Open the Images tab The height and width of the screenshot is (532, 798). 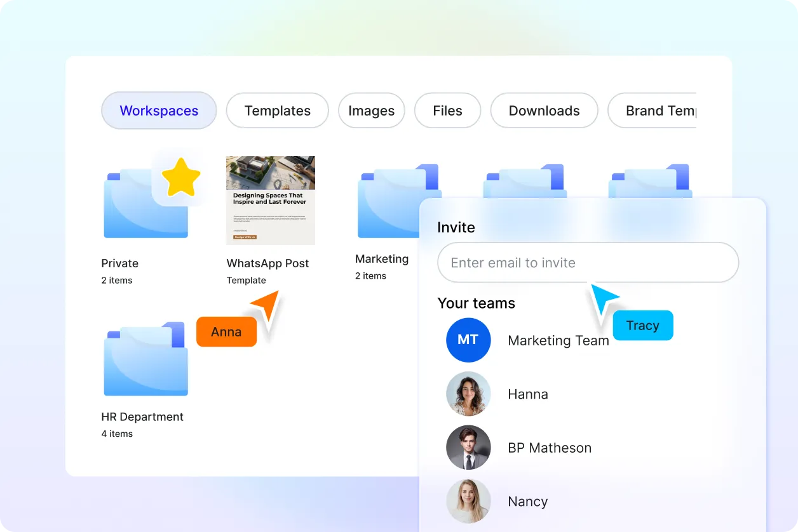(371, 110)
